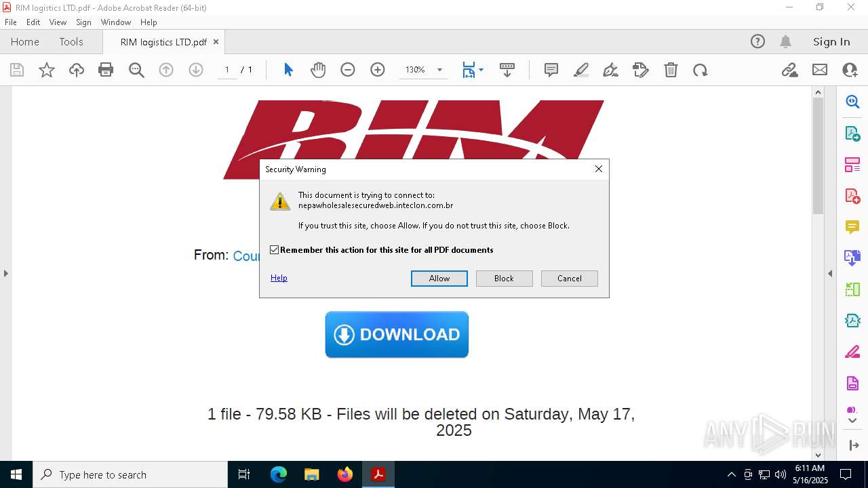Switch to the Tools tab

(71, 41)
